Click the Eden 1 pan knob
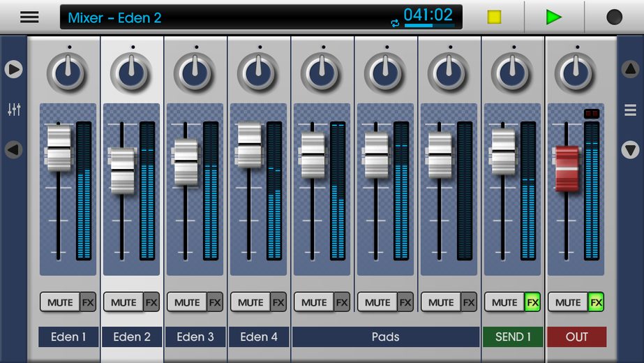Image resolution: width=644 pixels, height=363 pixels. click(x=68, y=73)
